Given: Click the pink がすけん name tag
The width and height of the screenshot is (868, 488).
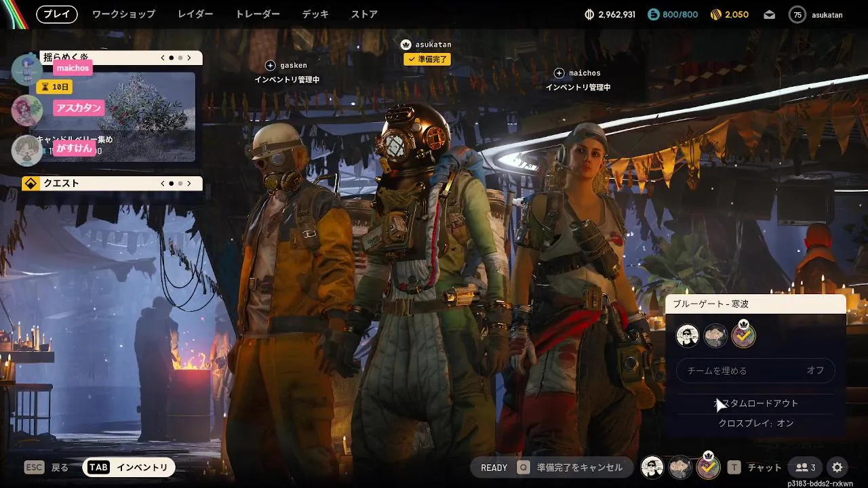Looking at the screenshot, I should click(x=74, y=148).
